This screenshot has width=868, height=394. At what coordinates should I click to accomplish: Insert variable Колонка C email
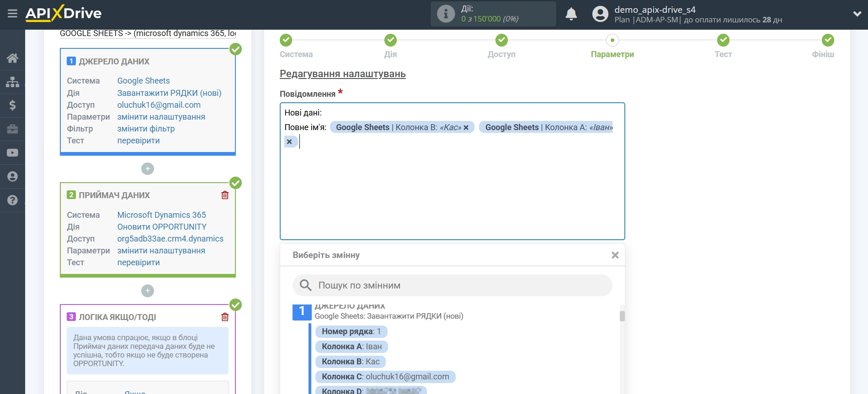tap(385, 377)
